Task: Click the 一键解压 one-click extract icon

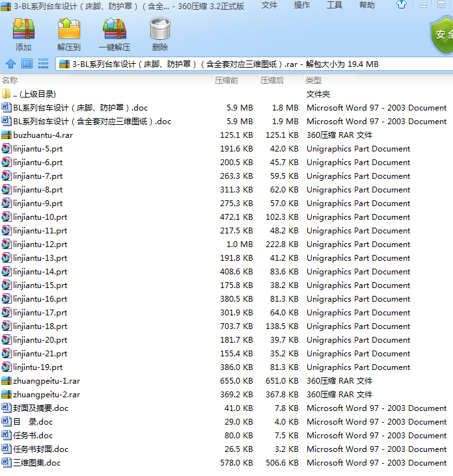Action: (x=115, y=29)
